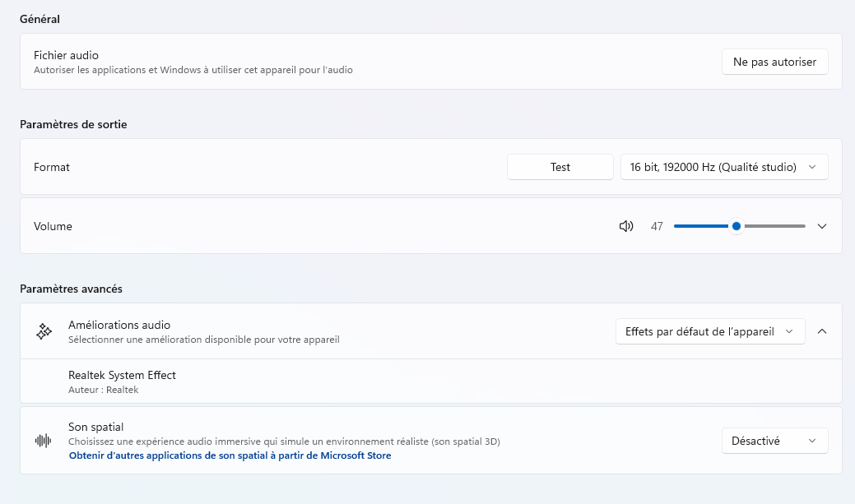
Task: Click the volume level value 47
Action: (657, 226)
